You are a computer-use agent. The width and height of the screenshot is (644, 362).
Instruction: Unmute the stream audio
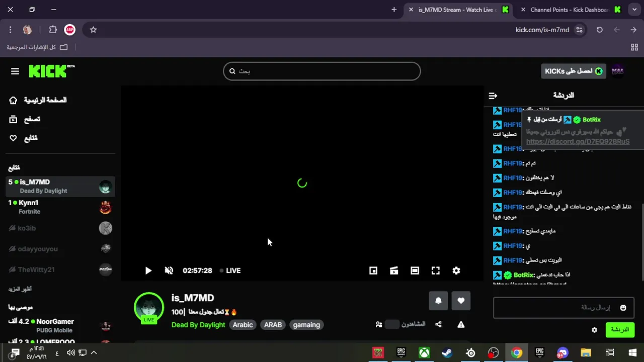click(169, 270)
